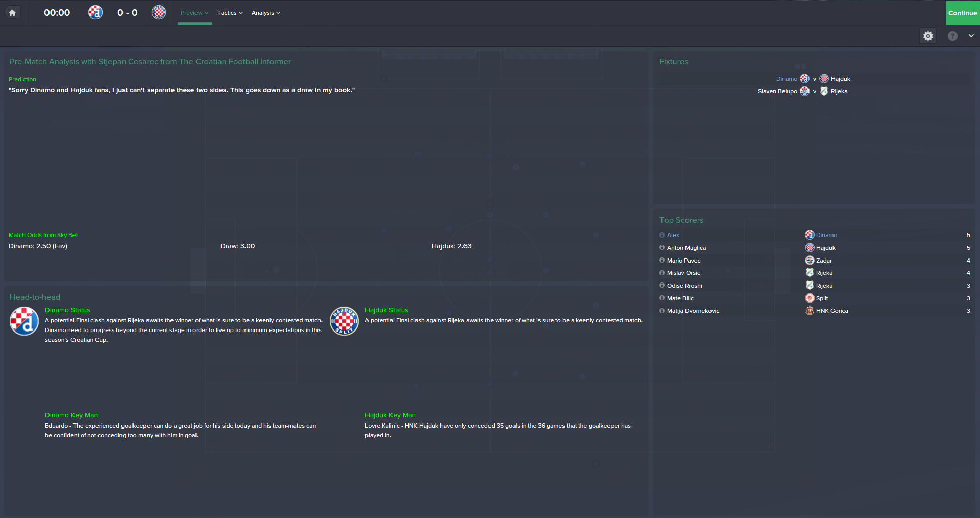Click the help question mark icon
The width and height of the screenshot is (980, 518).
[x=952, y=36]
